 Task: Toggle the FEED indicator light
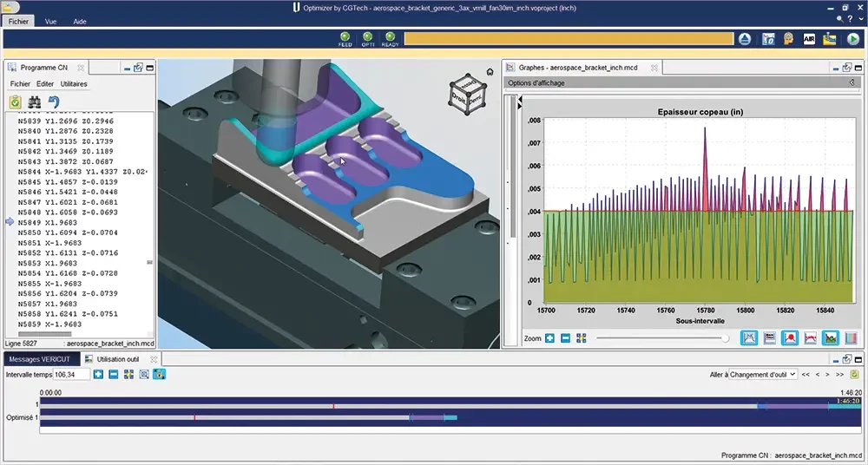click(x=344, y=38)
